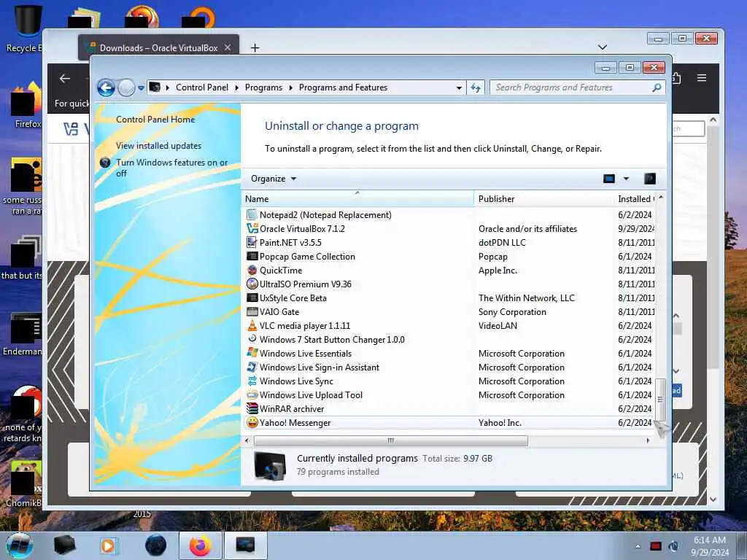Open the recent pages dropdown arrow

coord(141,88)
